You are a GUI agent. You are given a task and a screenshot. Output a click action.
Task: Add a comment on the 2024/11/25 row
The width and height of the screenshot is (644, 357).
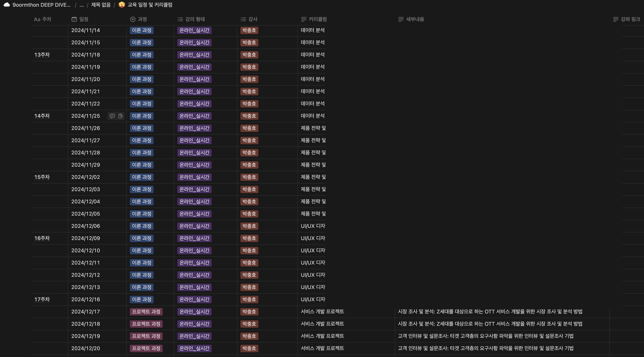click(112, 116)
